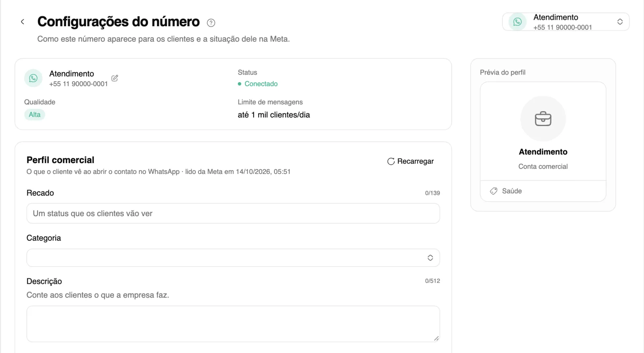Click the Saúde category in the preview
The image size is (644, 353).
(512, 191)
